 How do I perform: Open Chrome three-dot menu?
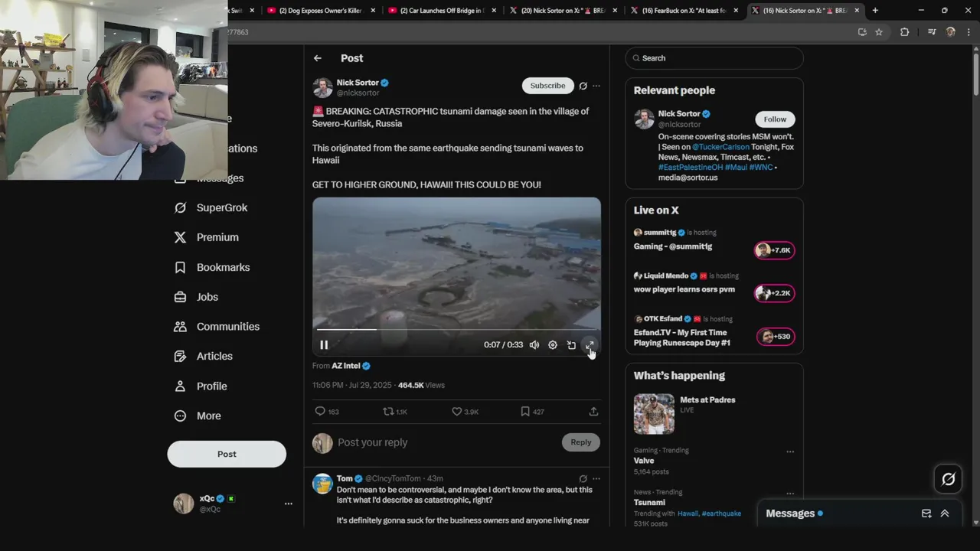tap(968, 32)
